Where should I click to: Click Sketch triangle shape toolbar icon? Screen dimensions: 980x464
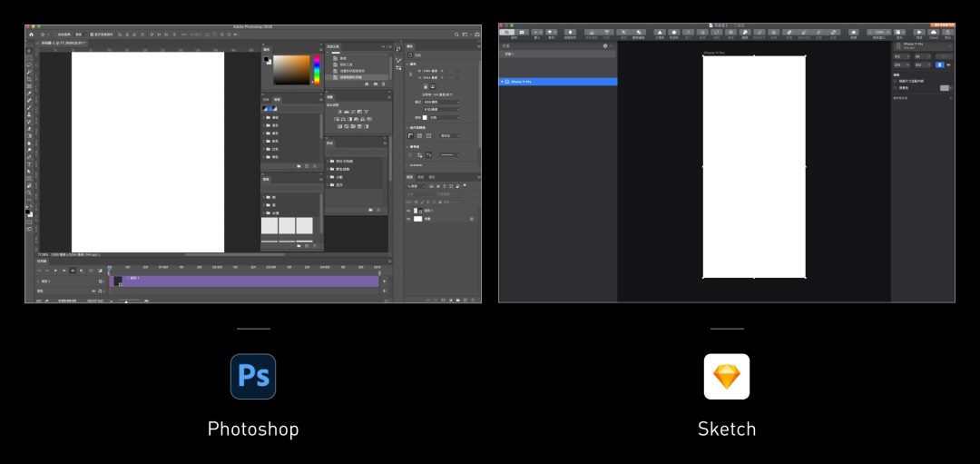pyautogui.click(x=660, y=32)
